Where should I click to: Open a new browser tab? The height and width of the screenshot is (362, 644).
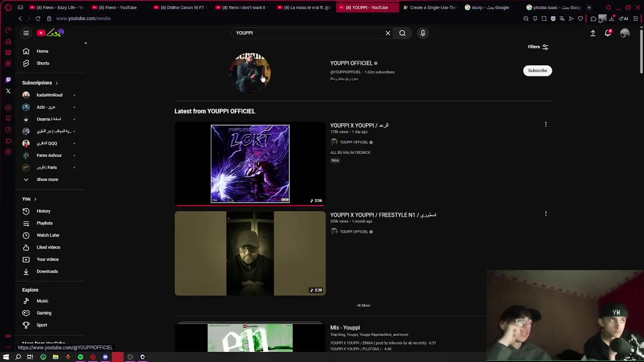(589, 8)
